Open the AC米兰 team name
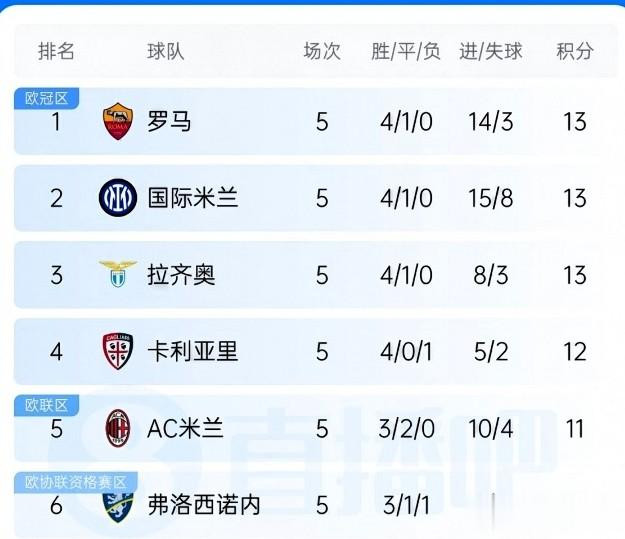Screen dimensions: 625x539 point(185,429)
